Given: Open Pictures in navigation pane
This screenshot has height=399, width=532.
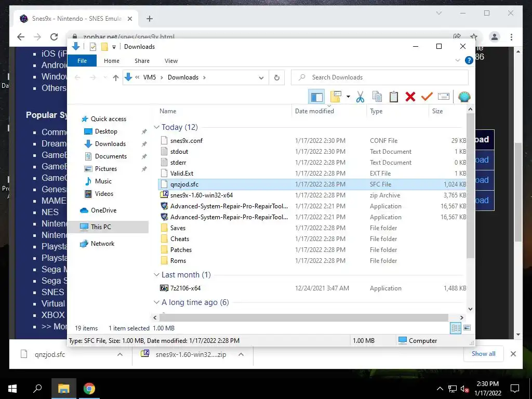Looking at the screenshot, I should [x=105, y=169].
